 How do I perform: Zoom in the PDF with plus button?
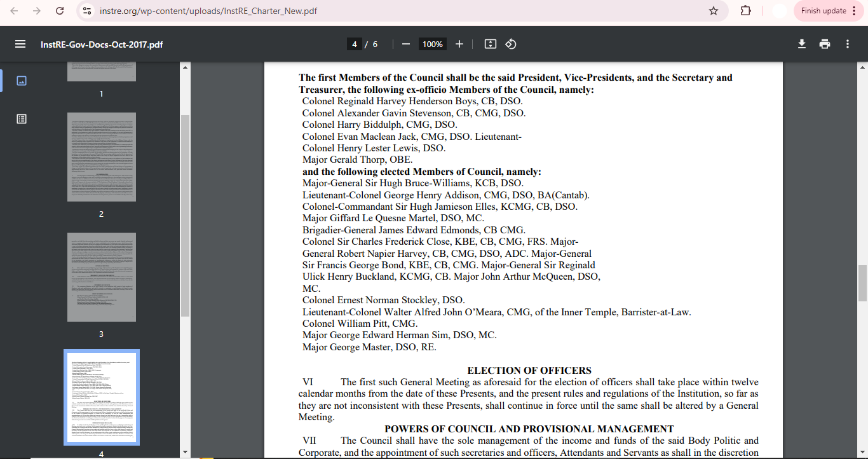point(459,45)
